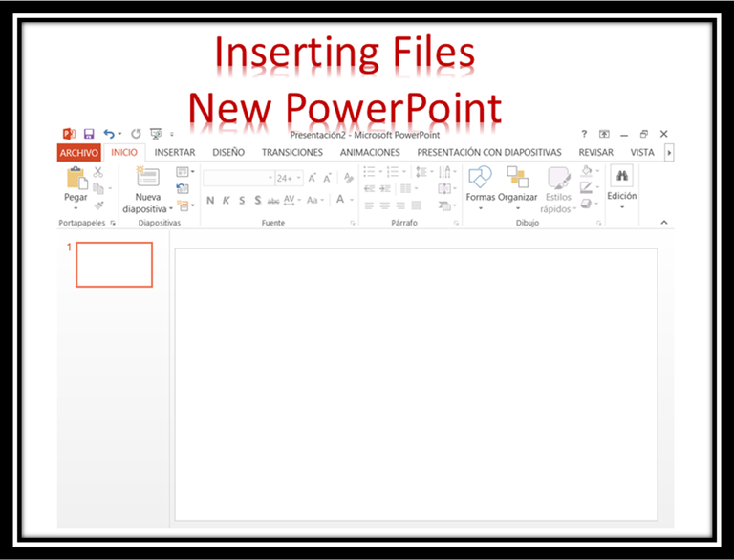Click the Undo arrow icon

pyautogui.click(x=109, y=135)
